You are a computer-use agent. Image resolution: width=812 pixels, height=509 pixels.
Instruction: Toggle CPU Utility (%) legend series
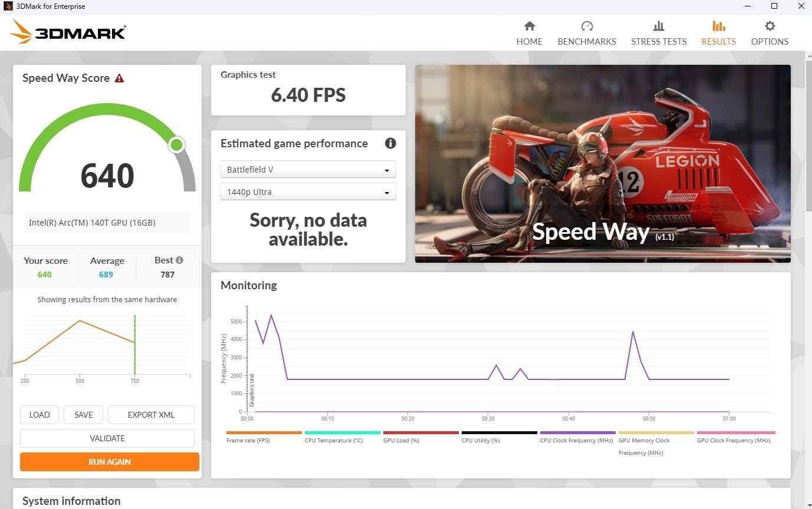(x=499, y=437)
